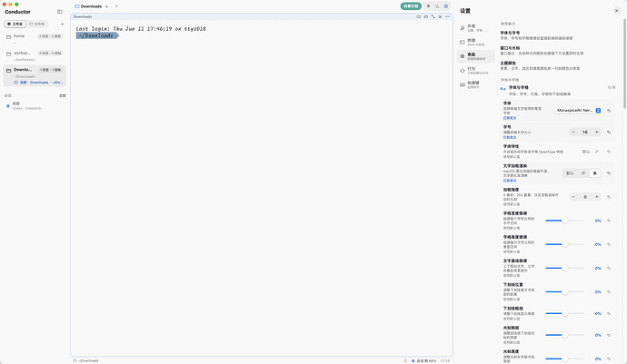627x364 pixels.
Task: Click the second split icon in Downloads pane header
Action: (426, 16)
